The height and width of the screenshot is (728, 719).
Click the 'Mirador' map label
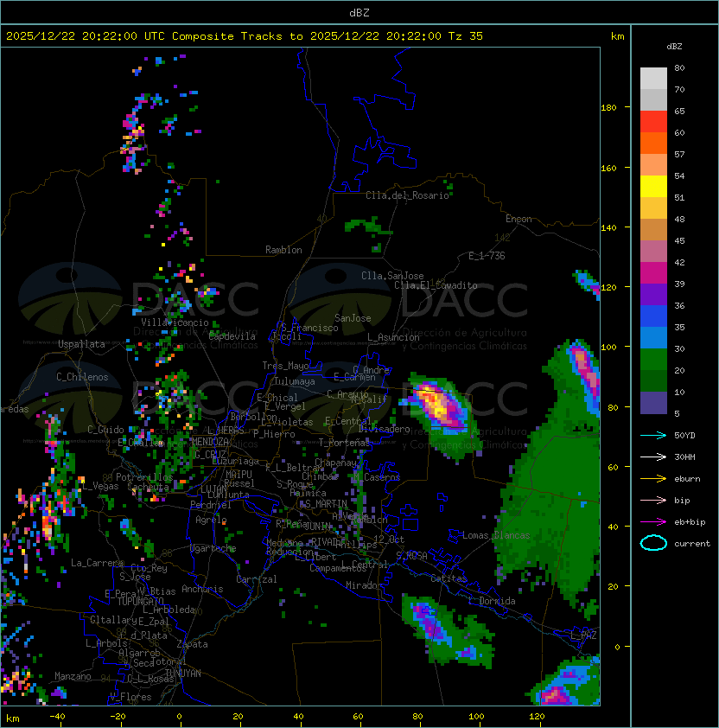click(365, 585)
